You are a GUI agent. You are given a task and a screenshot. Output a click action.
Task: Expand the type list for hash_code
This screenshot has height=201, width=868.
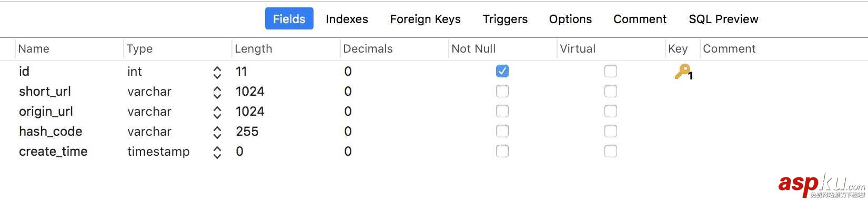tap(217, 132)
